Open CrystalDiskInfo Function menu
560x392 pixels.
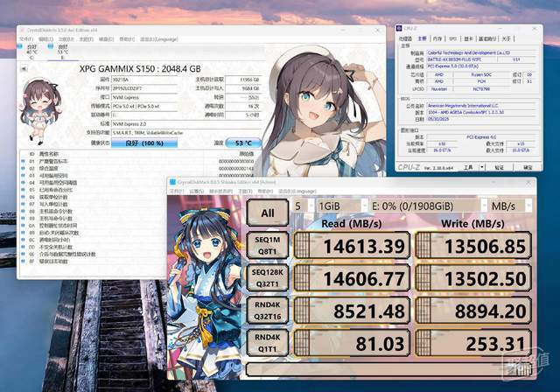66,39
